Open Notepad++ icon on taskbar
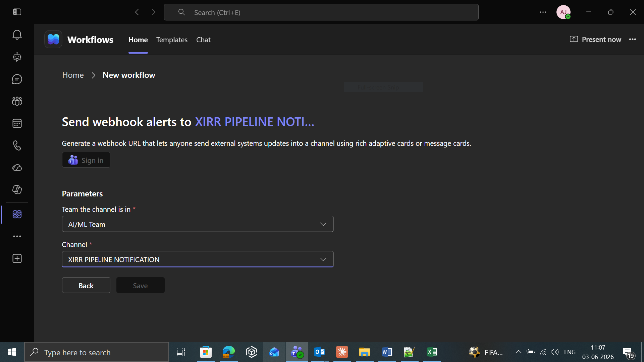The width and height of the screenshot is (644, 362). pyautogui.click(x=409, y=352)
